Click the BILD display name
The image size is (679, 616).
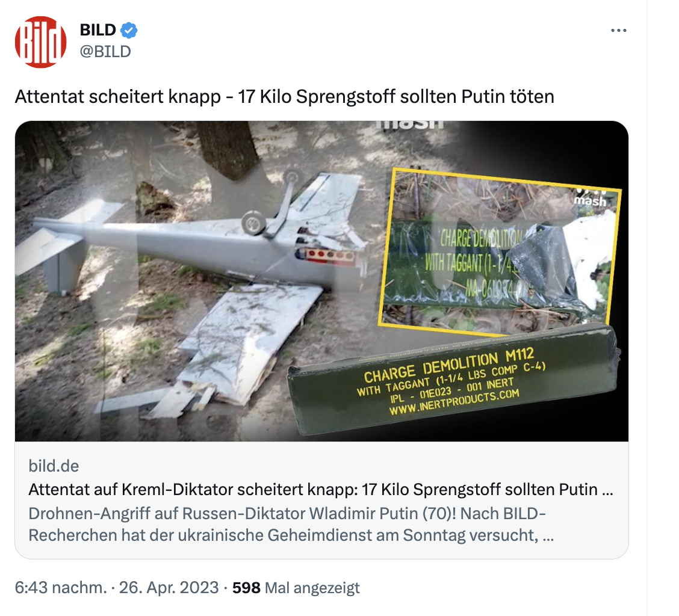pyautogui.click(x=98, y=30)
